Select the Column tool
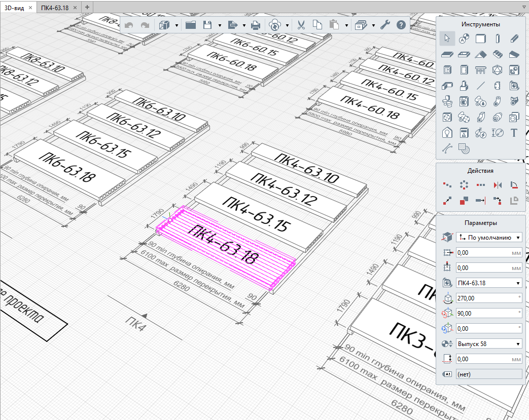 497,38
